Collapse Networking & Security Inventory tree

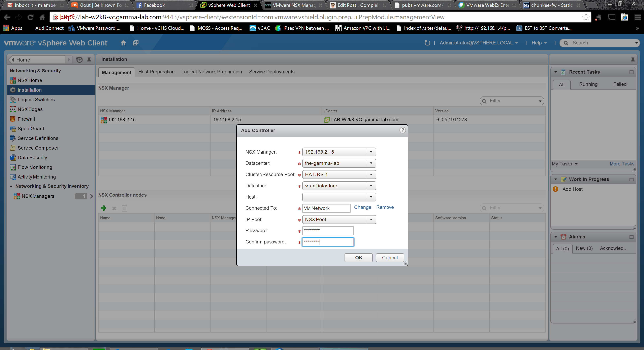[11, 186]
